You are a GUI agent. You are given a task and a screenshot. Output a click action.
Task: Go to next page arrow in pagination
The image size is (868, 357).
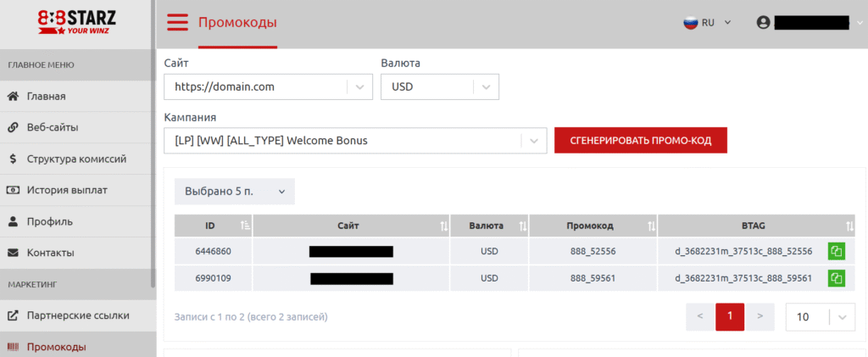760,316
